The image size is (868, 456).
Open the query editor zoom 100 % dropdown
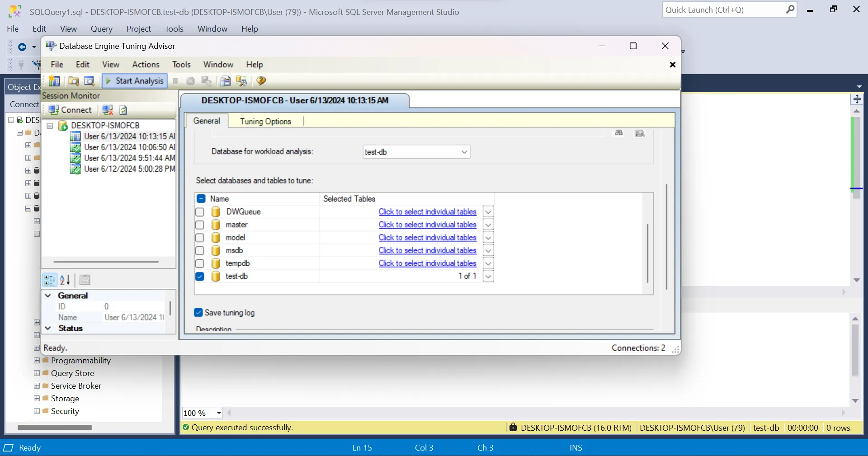coord(219,413)
